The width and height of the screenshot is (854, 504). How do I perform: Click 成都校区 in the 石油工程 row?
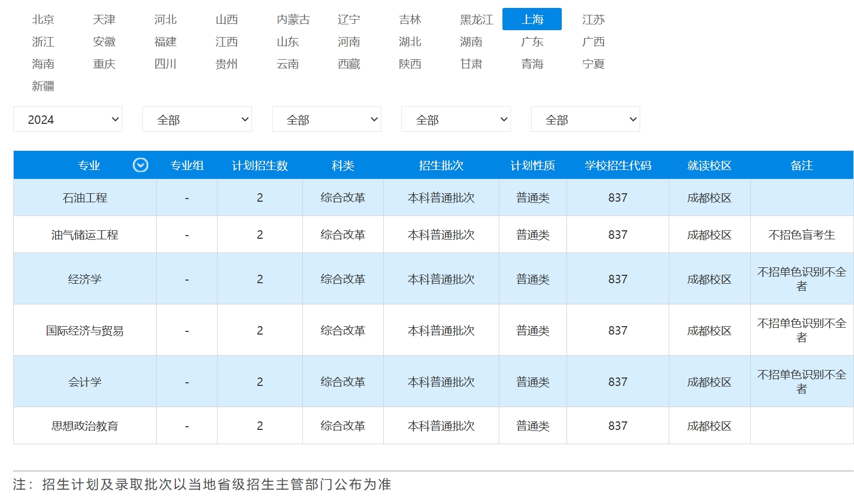(x=709, y=197)
